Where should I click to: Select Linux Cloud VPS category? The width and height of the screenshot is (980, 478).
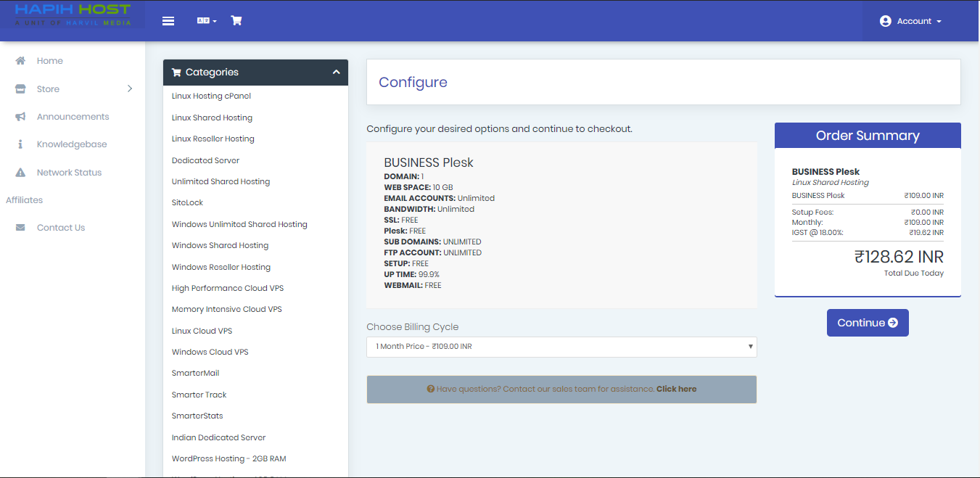coord(202,331)
